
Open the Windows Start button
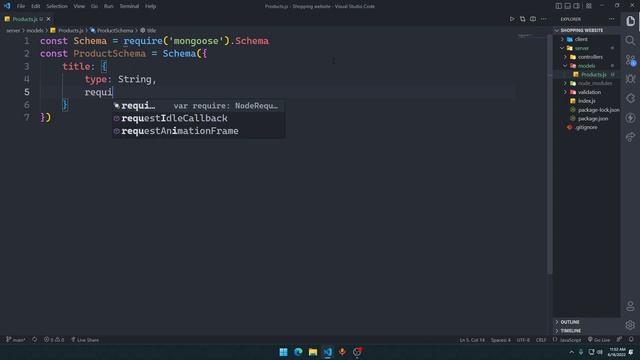pyautogui.click(x=283, y=352)
